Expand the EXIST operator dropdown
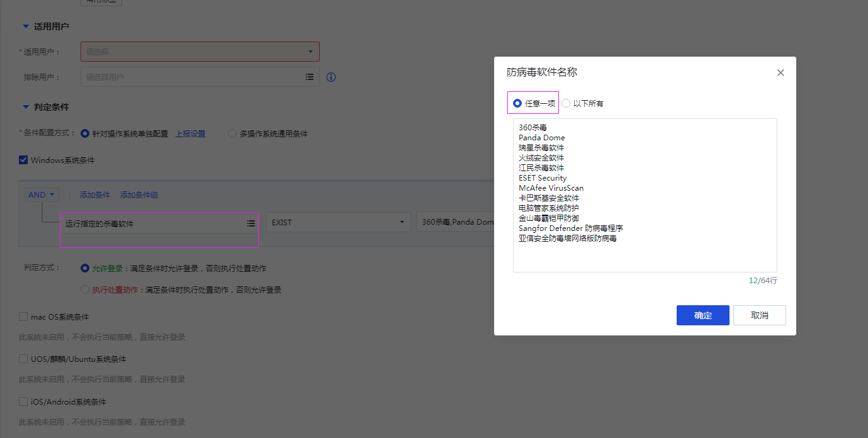This screenshot has height=438, width=868. (339, 222)
